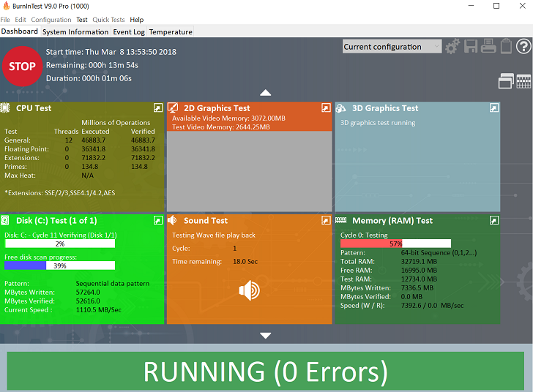Viewport: 533px width, 392px height.
Task: Click the RUNNING (0 Errors) status banner
Action: (266, 371)
